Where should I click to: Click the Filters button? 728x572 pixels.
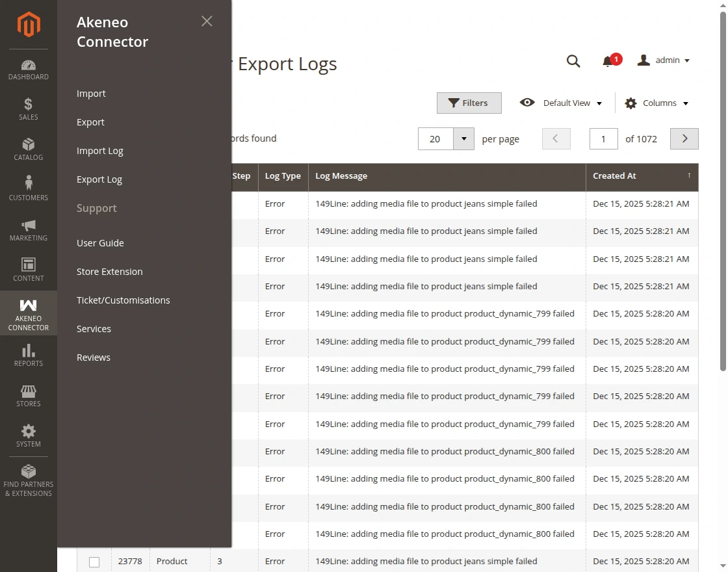tap(469, 103)
